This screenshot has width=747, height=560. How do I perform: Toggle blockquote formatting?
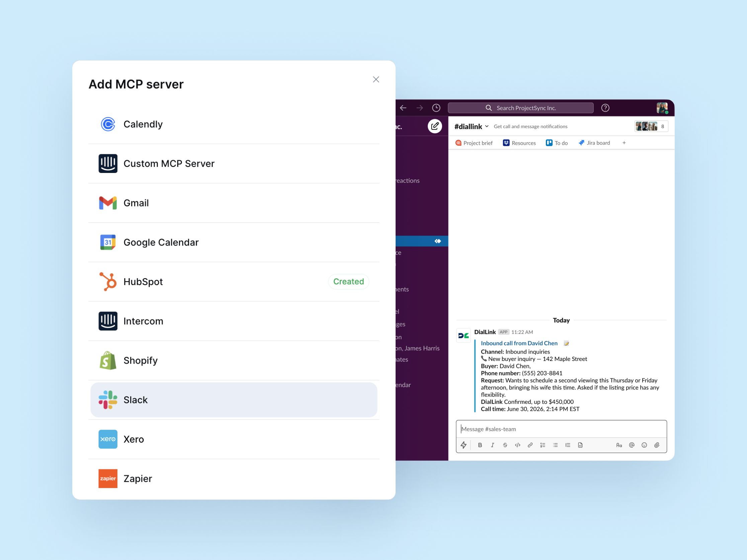coord(568,445)
